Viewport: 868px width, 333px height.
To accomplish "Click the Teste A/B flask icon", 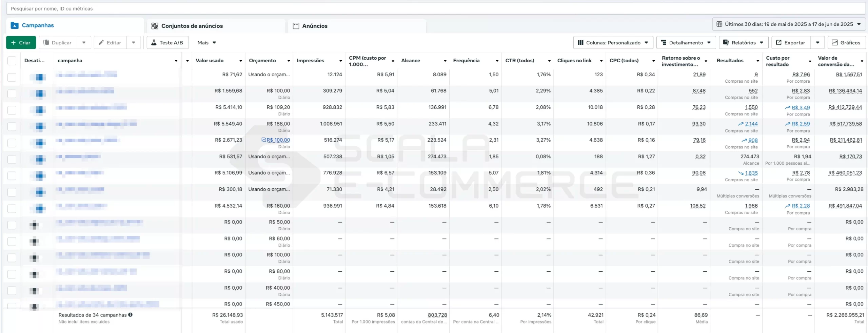I will pos(154,43).
